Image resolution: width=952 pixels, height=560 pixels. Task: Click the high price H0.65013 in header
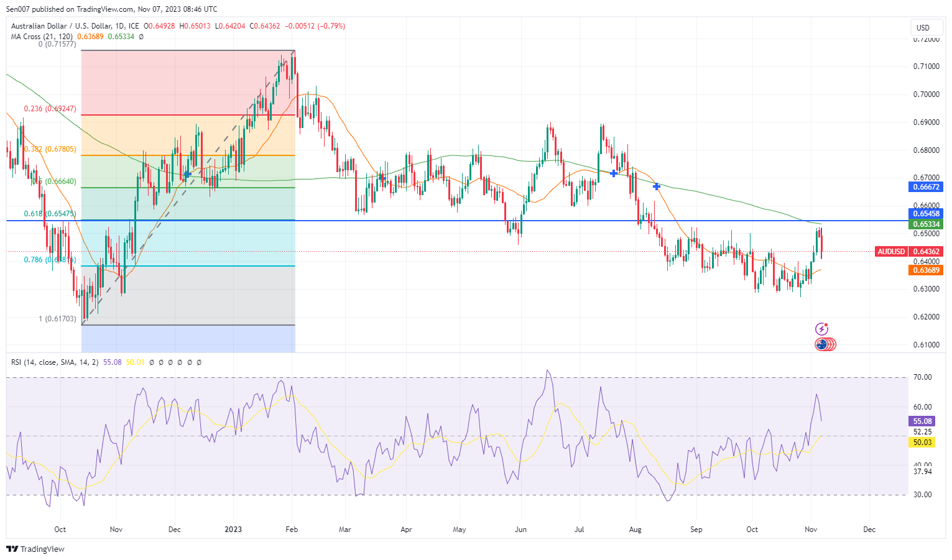(194, 26)
